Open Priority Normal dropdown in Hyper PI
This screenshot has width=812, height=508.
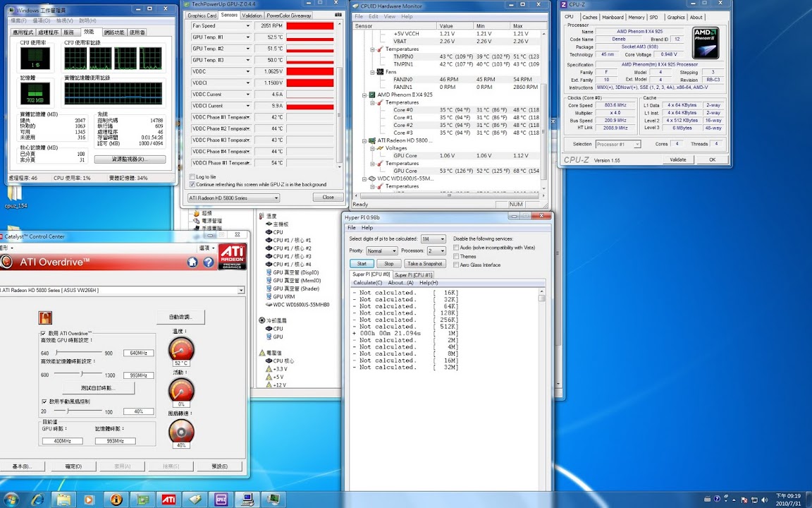click(x=381, y=251)
